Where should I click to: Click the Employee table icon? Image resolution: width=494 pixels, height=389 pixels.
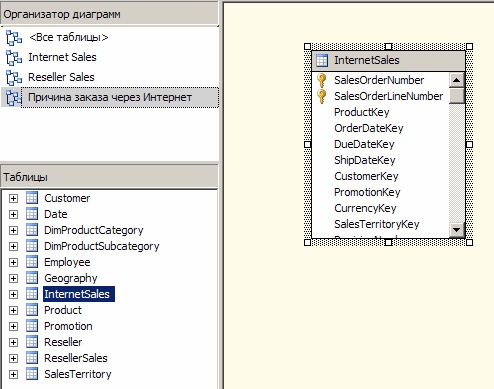[32, 262]
